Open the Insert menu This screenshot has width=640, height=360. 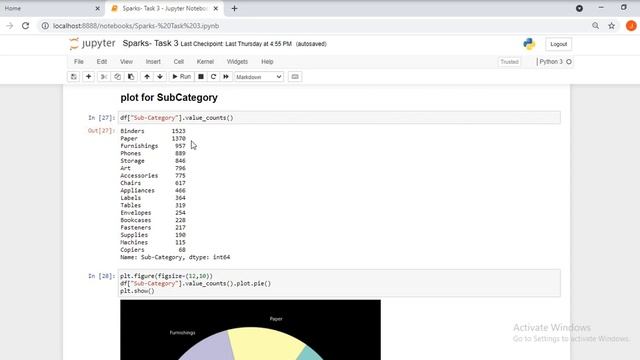pos(153,62)
